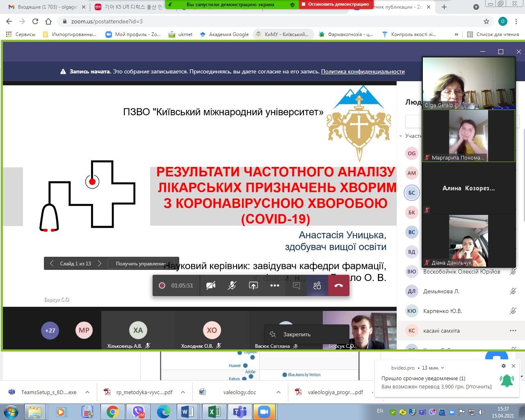
Task: Toggle the microphone in the meeting toolbar
Action: [232, 285]
